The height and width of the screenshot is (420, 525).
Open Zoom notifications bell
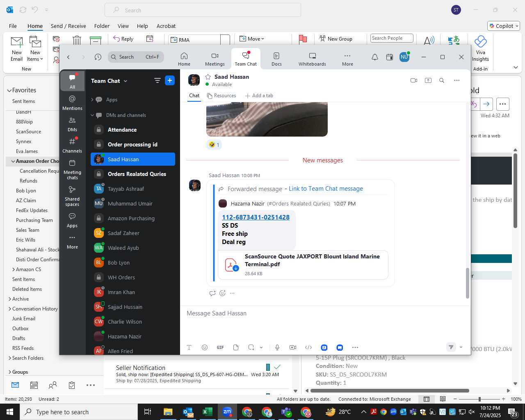tap(375, 57)
